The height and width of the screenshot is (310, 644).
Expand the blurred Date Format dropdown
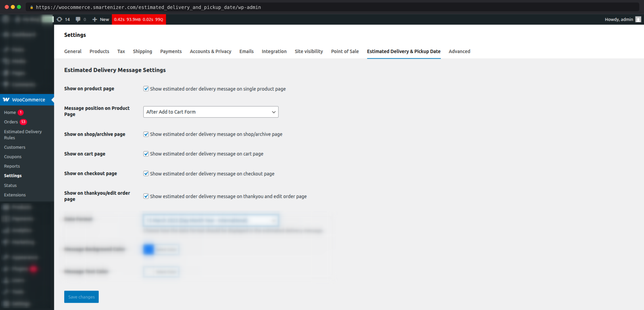click(x=210, y=220)
